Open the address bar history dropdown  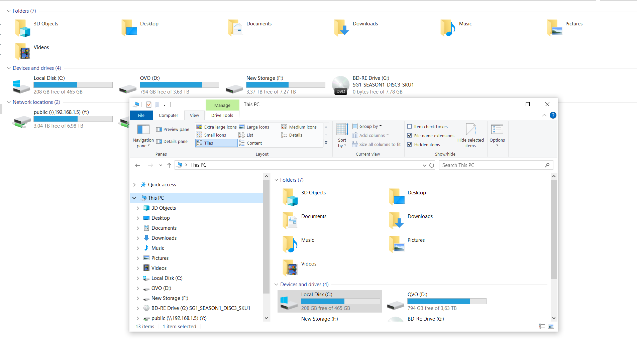(x=424, y=165)
